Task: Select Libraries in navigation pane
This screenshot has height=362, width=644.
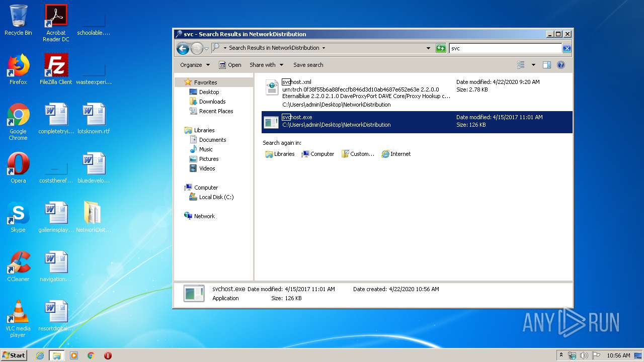Action: coord(204,130)
